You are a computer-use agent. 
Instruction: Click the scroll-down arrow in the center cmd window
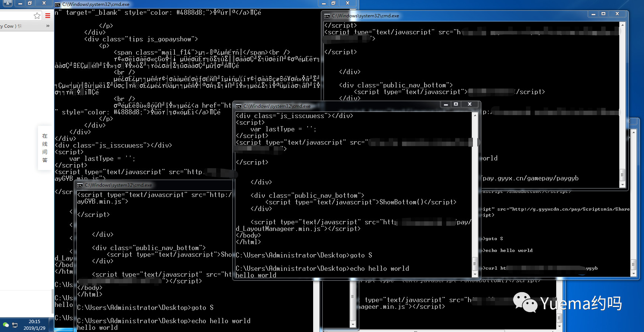coord(475,274)
